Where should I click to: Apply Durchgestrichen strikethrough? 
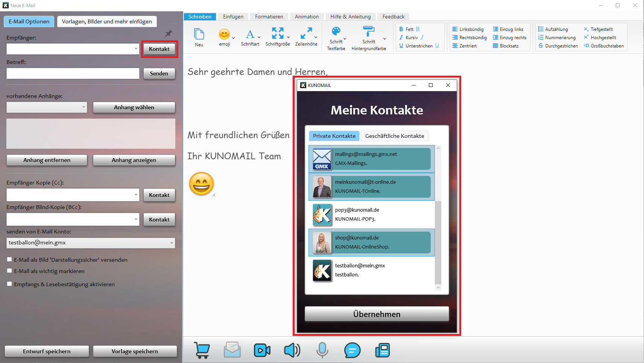point(558,46)
